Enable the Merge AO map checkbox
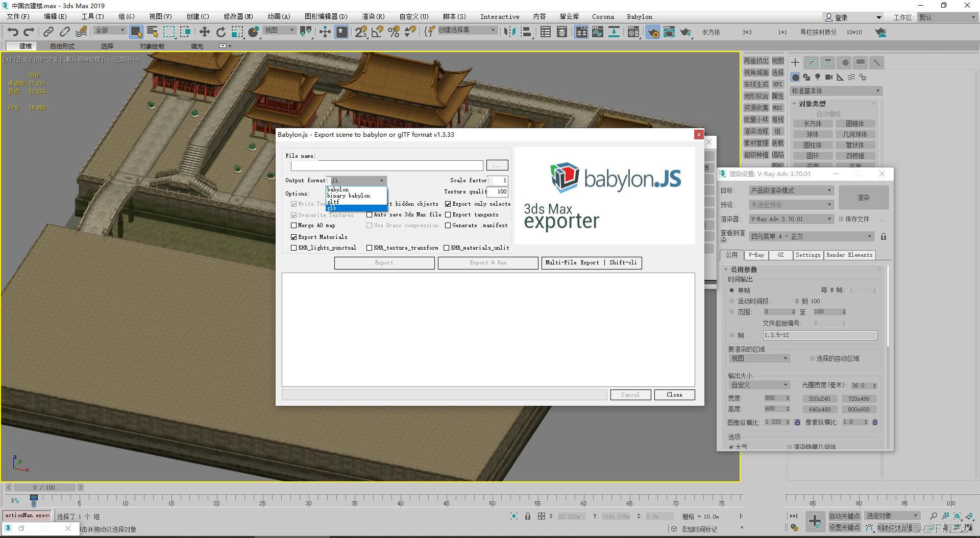This screenshot has width=980, height=538. [294, 225]
